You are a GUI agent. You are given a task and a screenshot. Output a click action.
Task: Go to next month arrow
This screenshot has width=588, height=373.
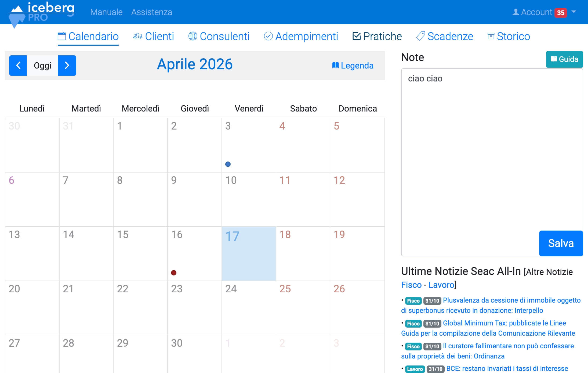click(67, 65)
